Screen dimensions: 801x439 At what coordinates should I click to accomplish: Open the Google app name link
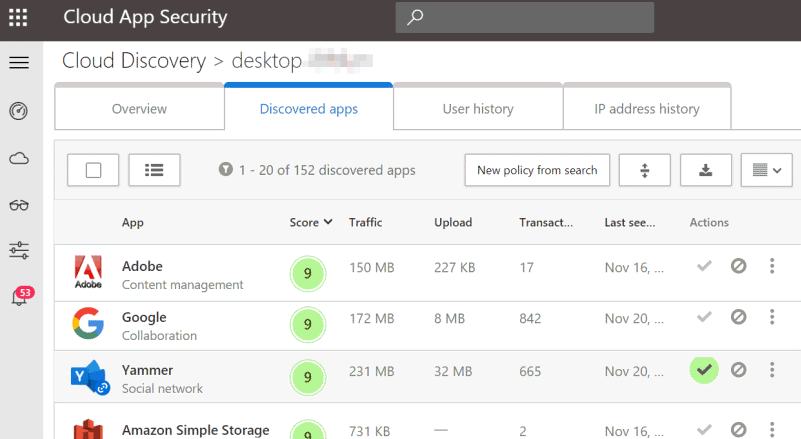[144, 317]
